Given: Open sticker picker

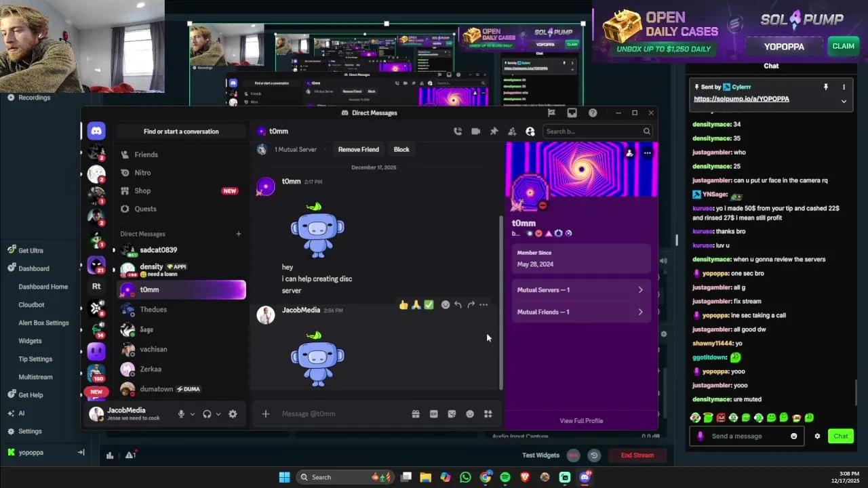Looking at the screenshot, I should pos(452,414).
